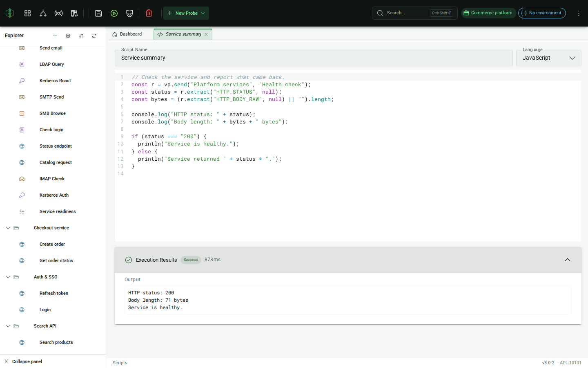The height and width of the screenshot is (368, 588).
Task: Open the Language dropdown showing JavaScript
Action: click(548, 58)
